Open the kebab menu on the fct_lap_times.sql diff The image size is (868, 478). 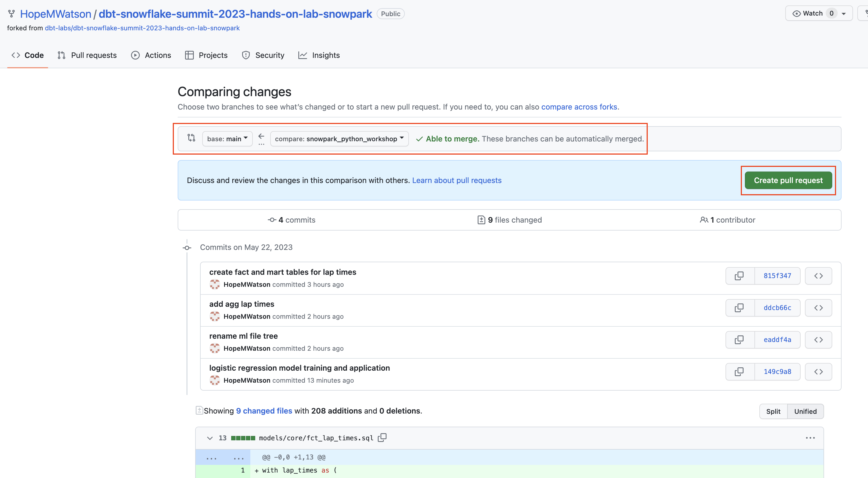pyautogui.click(x=811, y=438)
